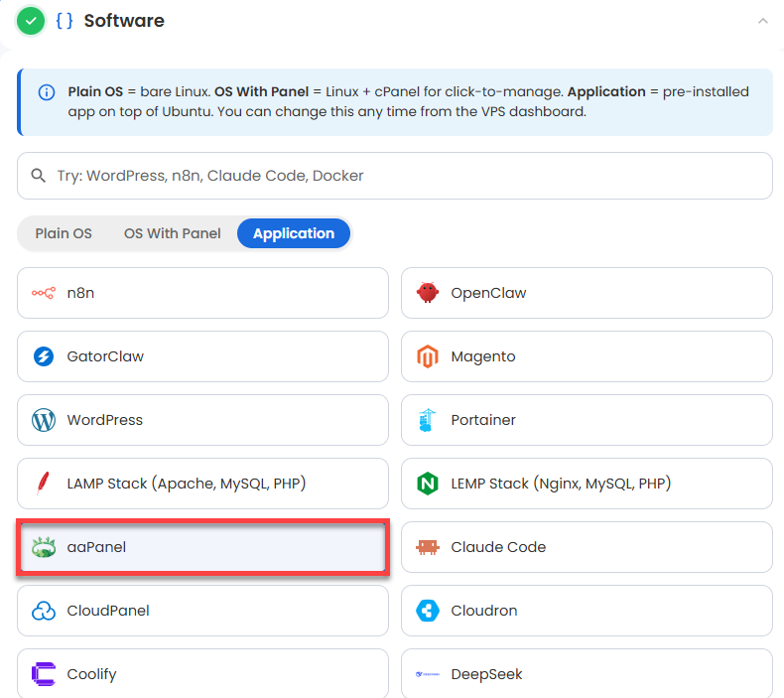Select the Coolify label text
This screenshot has height=698, width=784.
[91, 674]
